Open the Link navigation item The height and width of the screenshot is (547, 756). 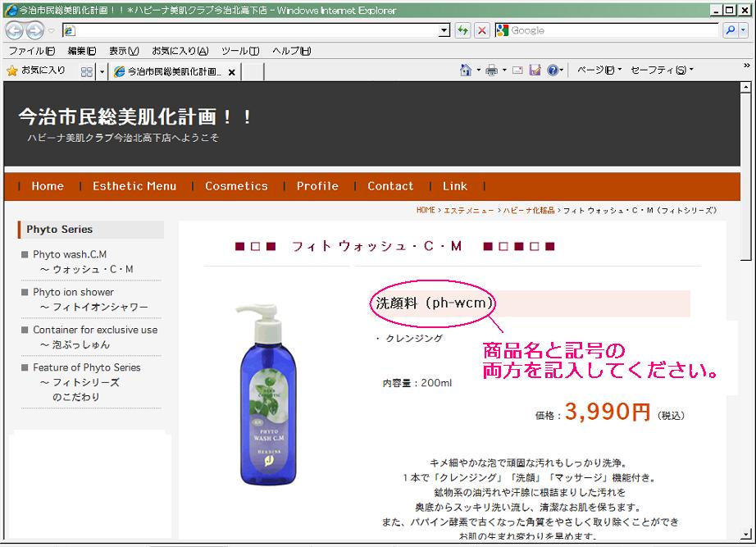click(455, 186)
